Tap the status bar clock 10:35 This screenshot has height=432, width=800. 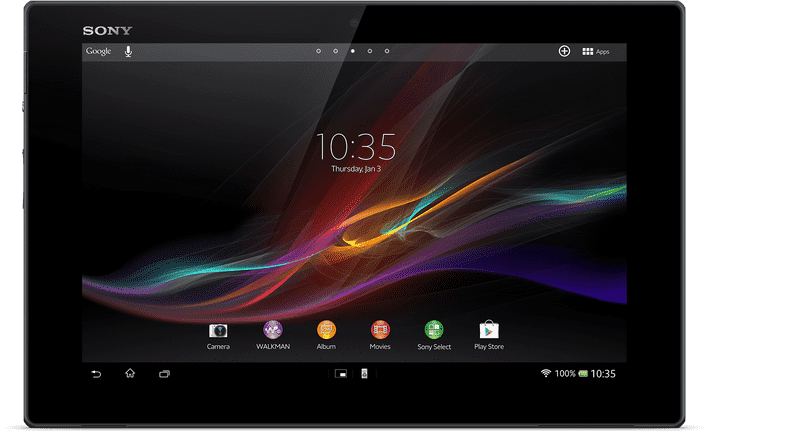point(603,374)
